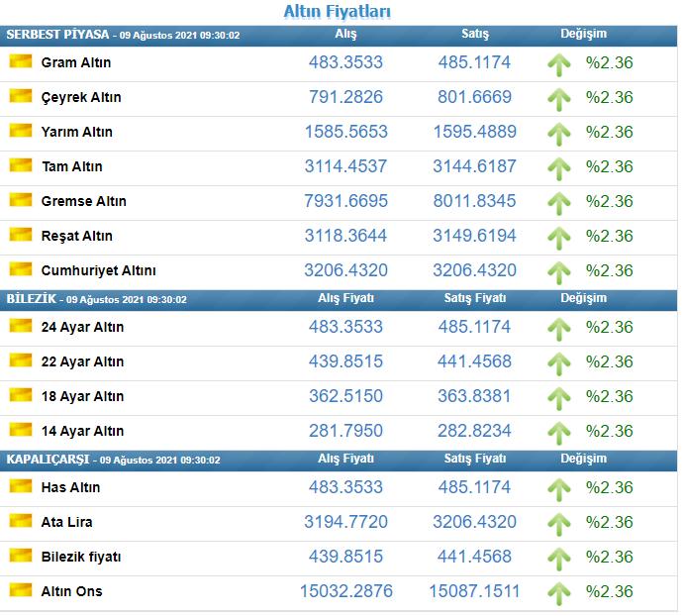Viewport: 684px width, 616px height.
Task: Click the SERBEST PİYASA section header
Action: 57,35
